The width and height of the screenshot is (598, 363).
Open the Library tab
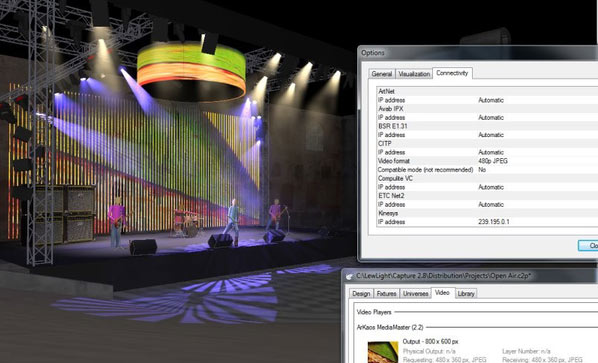point(466,294)
